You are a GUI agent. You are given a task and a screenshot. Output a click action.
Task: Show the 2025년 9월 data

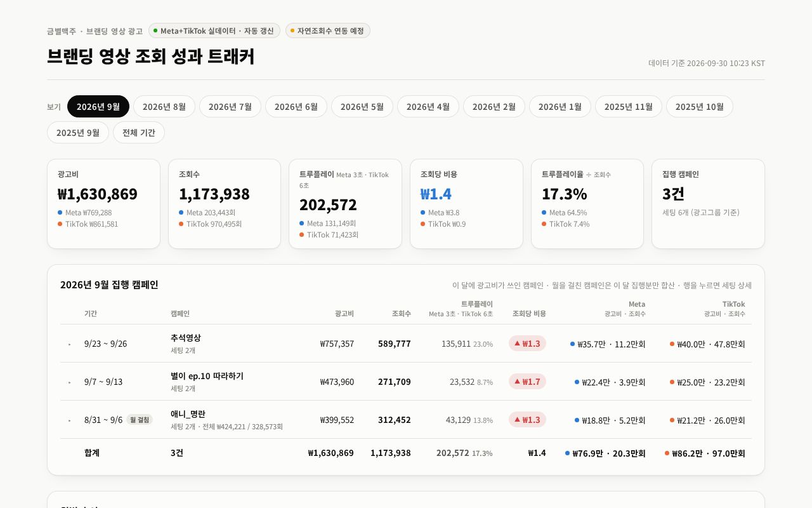(x=78, y=133)
